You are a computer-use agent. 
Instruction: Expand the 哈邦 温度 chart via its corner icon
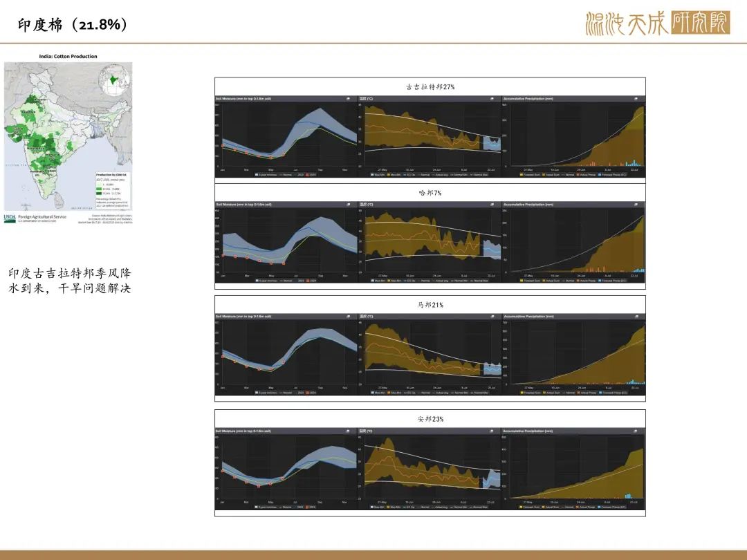492,204
